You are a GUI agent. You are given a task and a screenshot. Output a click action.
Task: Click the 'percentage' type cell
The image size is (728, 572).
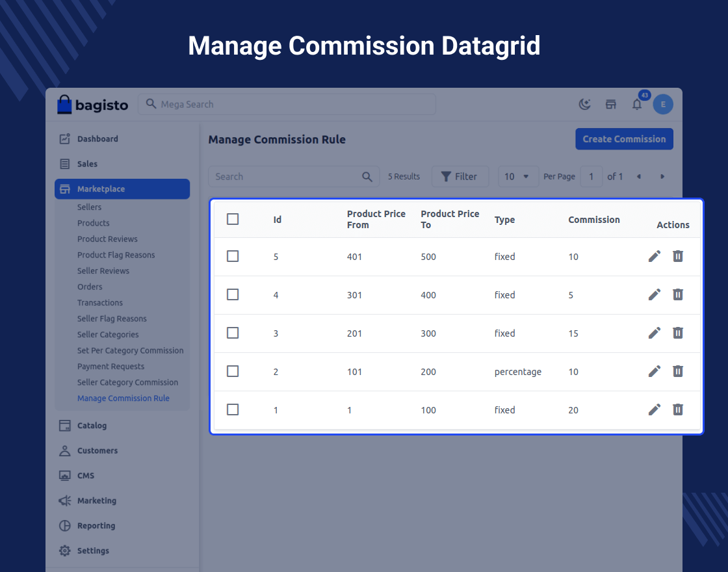517,372
